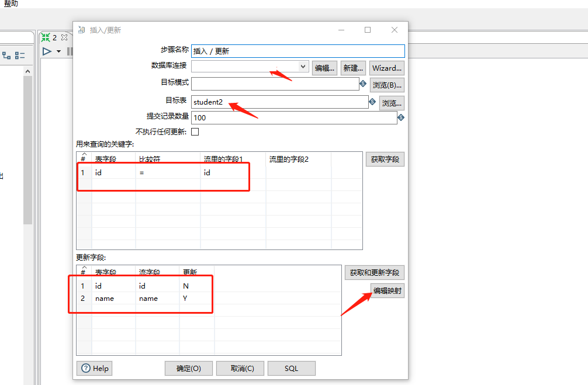Screen dimensions: 588x385
Task: Click the 浏览... button for 目标表
Action: click(x=392, y=103)
